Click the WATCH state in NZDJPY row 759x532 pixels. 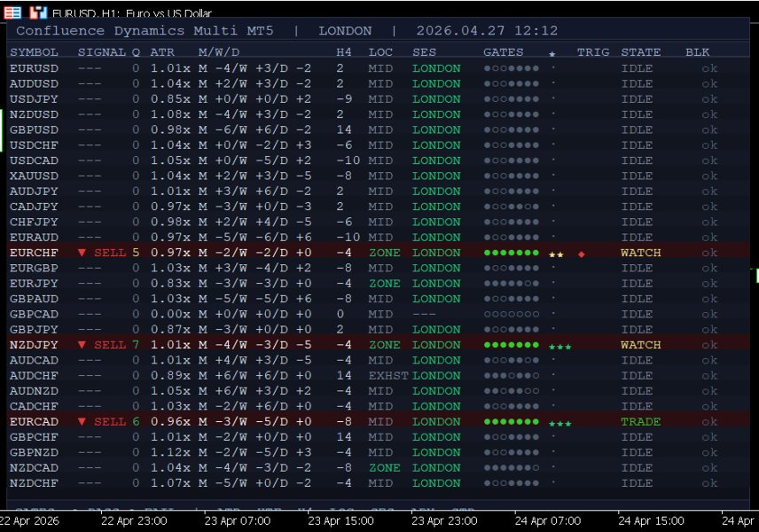[641, 345]
